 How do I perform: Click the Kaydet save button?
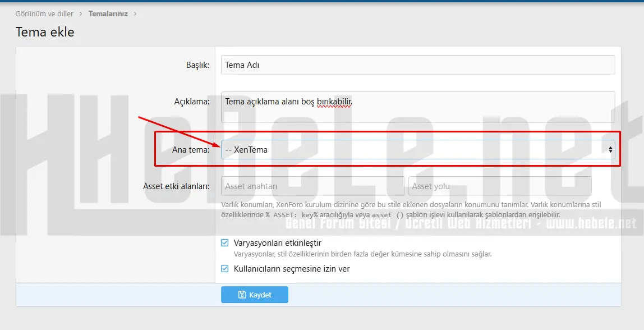(255, 295)
